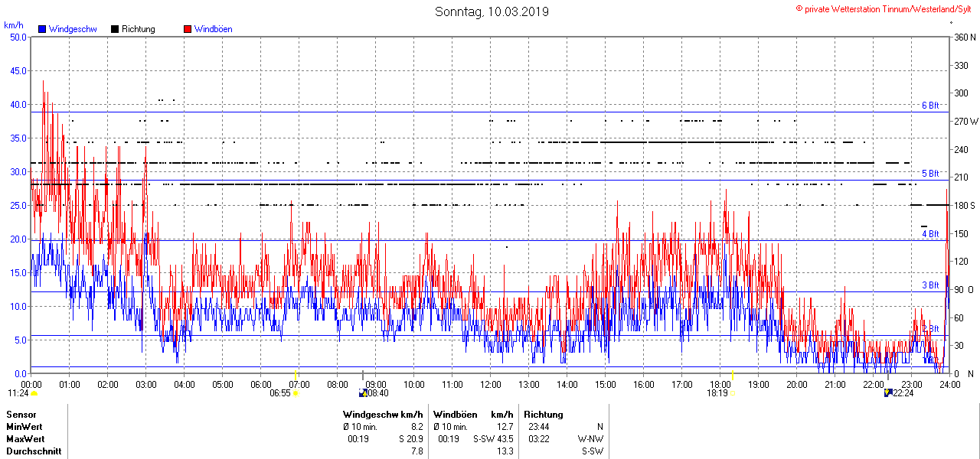Select the Windböen legend label
This screenshot has width=980, height=459.
click(x=213, y=29)
